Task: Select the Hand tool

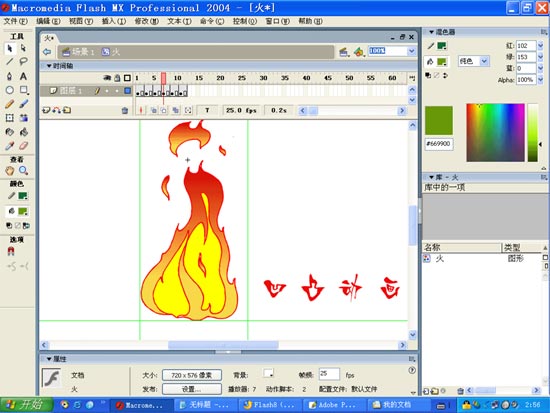Action: tap(9, 171)
